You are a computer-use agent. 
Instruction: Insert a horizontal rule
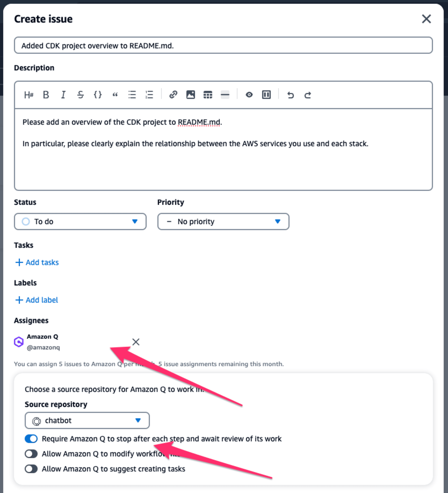225,95
